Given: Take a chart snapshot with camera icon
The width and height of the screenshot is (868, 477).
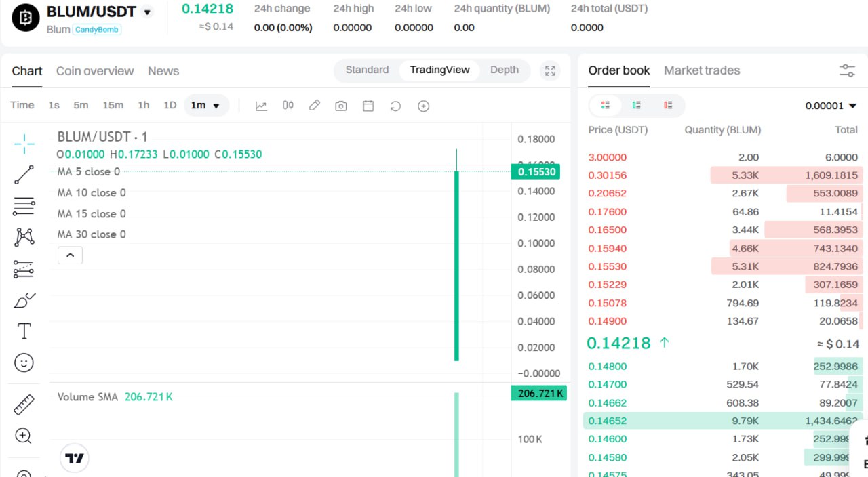Looking at the screenshot, I should [341, 106].
